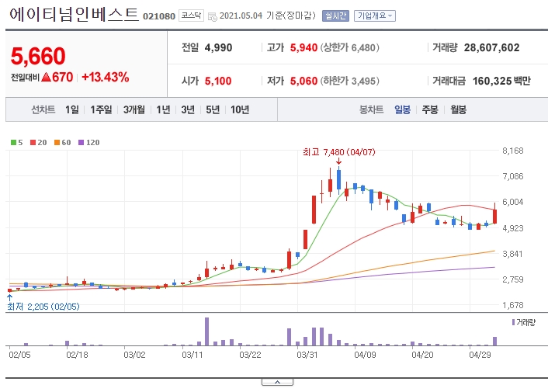
Task: Select the 3개월 line chart tab
Action: tap(134, 109)
